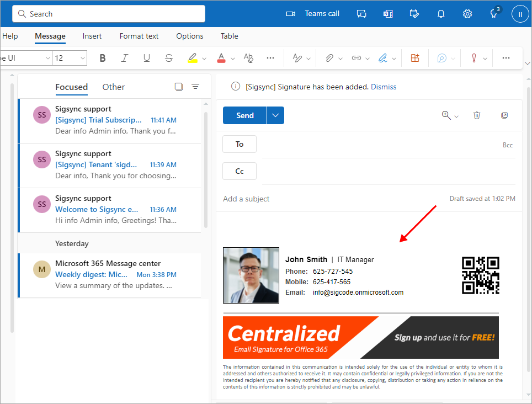Start a Teams call
Viewport: 532px width, 404px height.
pos(312,14)
